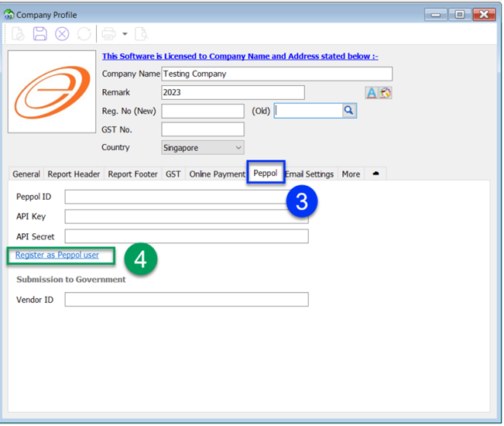Image resolution: width=504 pixels, height=426 pixels.
Task: Click the company logo image
Action: [53, 92]
